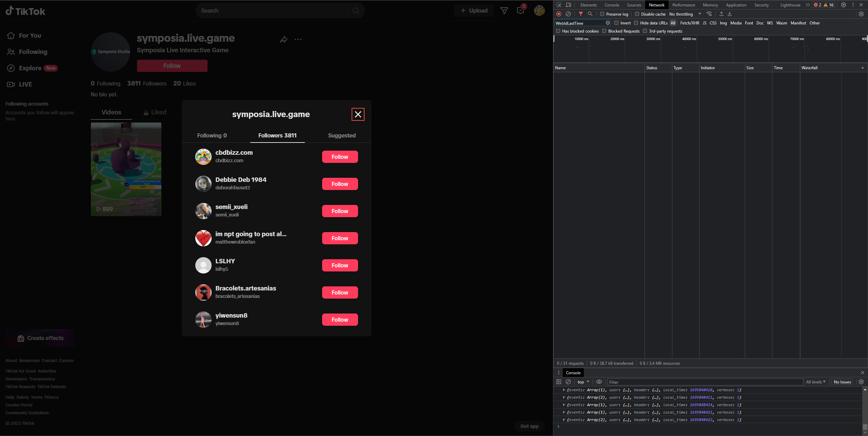Toggle device toolbar icon in DevTools
The width and height of the screenshot is (868, 436).
tap(569, 5)
